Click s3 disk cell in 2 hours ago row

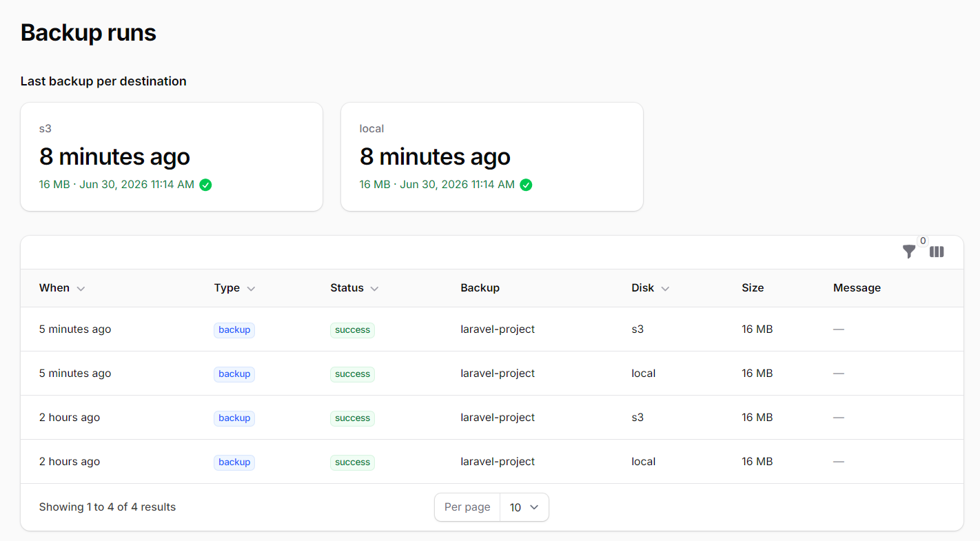click(x=637, y=418)
